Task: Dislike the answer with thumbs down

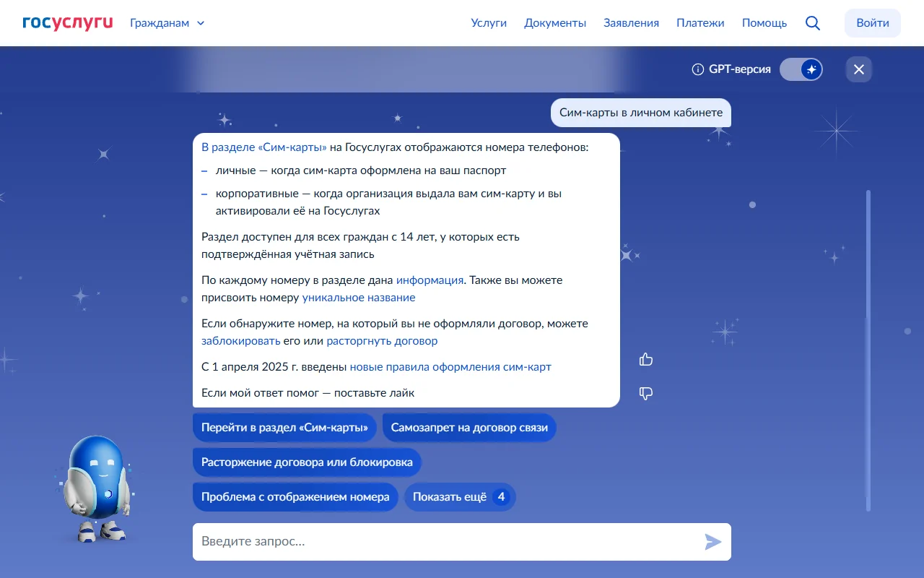Action: tap(646, 393)
